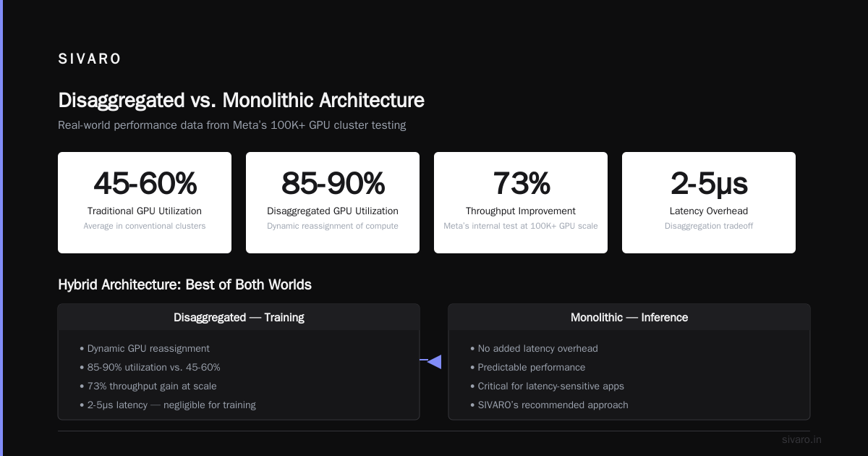Click the Disaggregated GPU Utilization label
Image resolution: width=868 pixels, height=456 pixels.
tap(333, 211)
